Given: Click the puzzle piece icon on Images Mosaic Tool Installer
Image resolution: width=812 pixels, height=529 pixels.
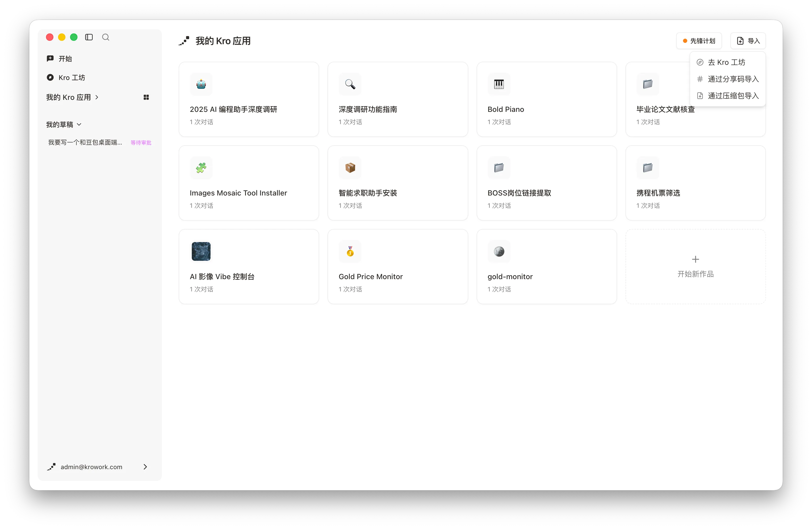Looking at the screenshot, I should coord(201,167).
